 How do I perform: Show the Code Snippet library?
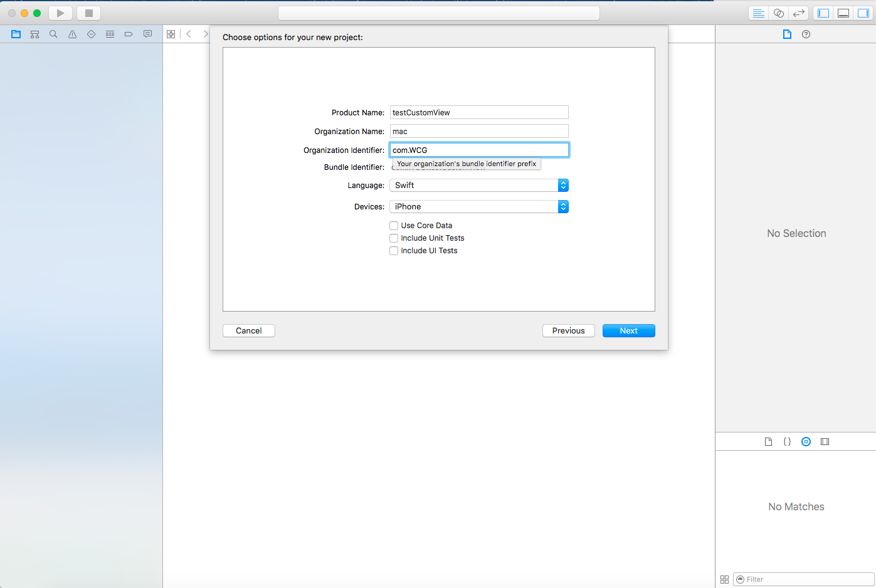788,442
